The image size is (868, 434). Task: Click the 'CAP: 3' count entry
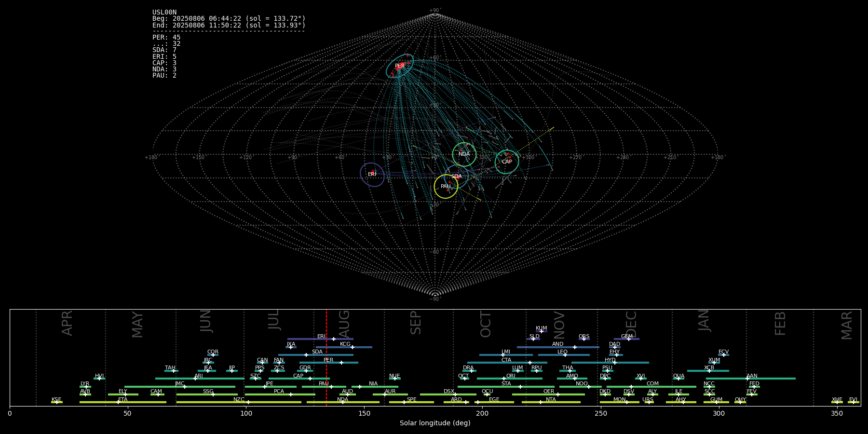point(164,63)
